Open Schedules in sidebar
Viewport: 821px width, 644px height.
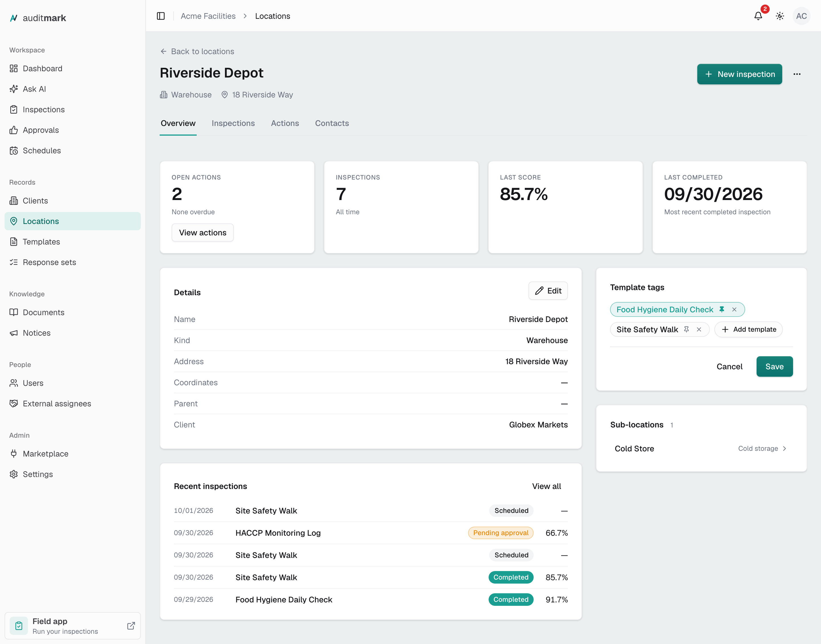pyautogui.click(x=72, y=150)
